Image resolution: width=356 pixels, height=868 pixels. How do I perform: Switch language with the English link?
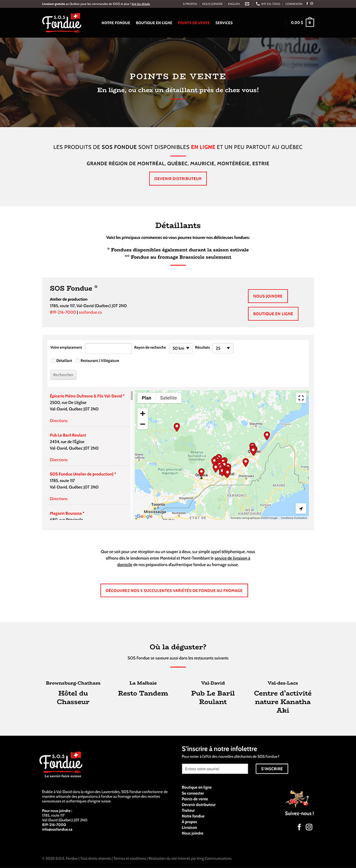pyautogui.click(x=234, y=4)
